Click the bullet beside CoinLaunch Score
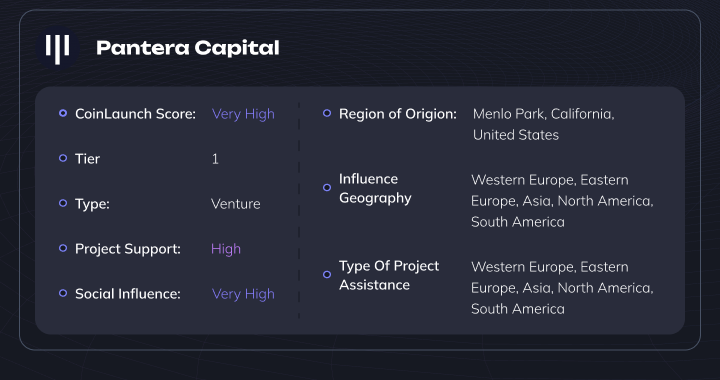This screenshot has height=380, width=720. coord(63,113)
